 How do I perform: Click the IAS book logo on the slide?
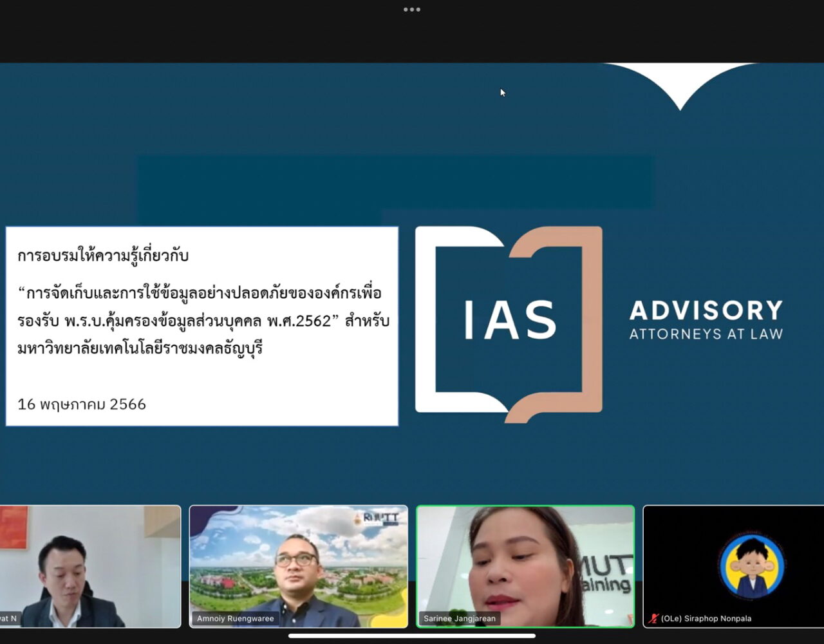[x=509, y=324]
